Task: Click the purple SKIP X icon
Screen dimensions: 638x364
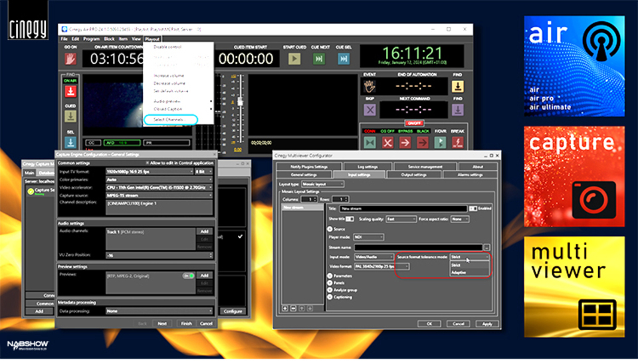Action: tap(370, 110)
